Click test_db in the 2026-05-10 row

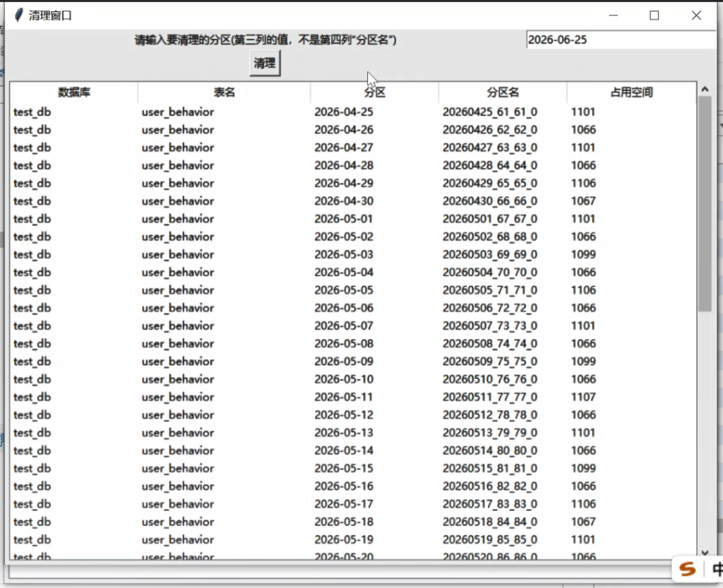[32, 379]
